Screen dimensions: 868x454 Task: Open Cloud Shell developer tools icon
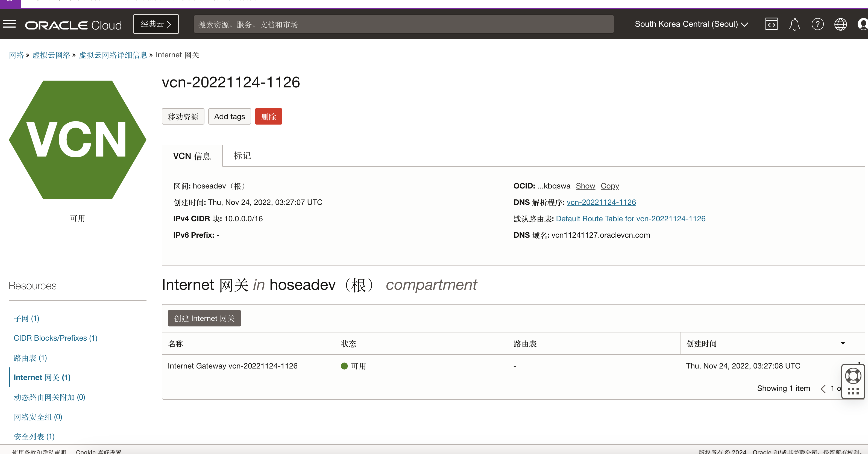[771, 24]
